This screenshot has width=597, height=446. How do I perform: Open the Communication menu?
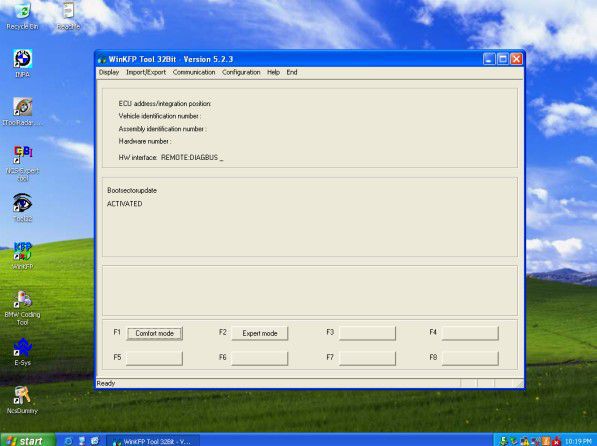point(194,72)
